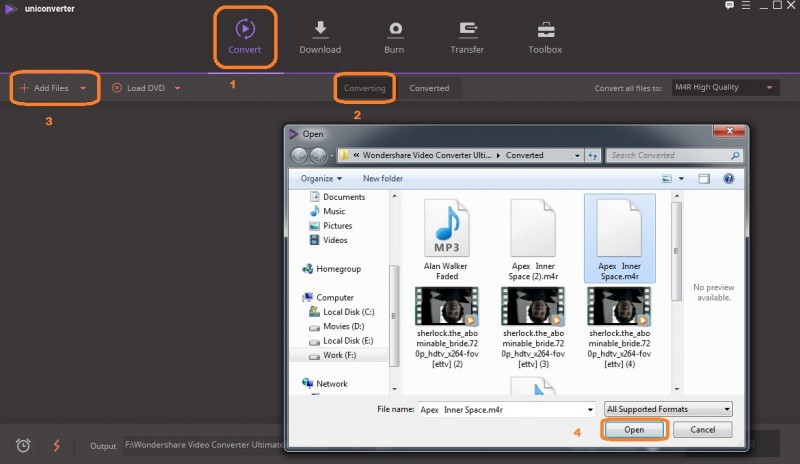The height and width of the screenshot is (464, 800).
Task: Click the Back arrow in Open dialog
Action: tap(299, 155)
